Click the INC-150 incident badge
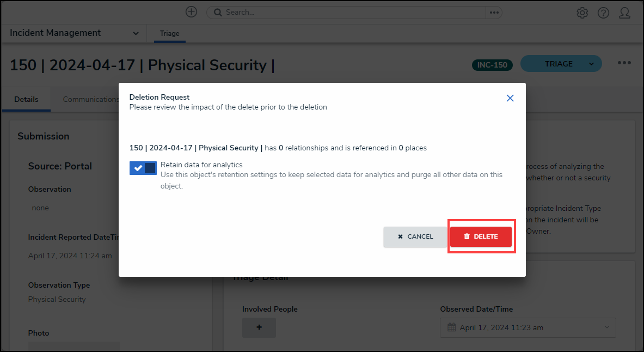The image size is (644, 352). click(x=492, y=65)
